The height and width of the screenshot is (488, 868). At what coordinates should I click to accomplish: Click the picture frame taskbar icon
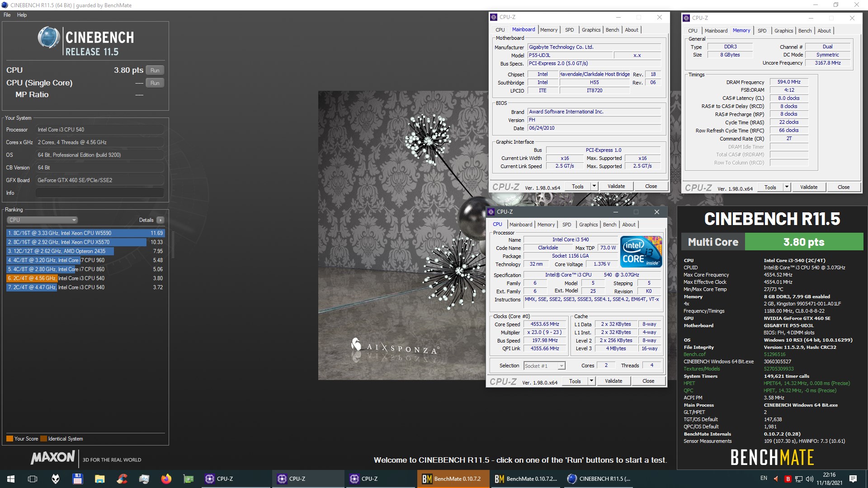pos(144,479)
